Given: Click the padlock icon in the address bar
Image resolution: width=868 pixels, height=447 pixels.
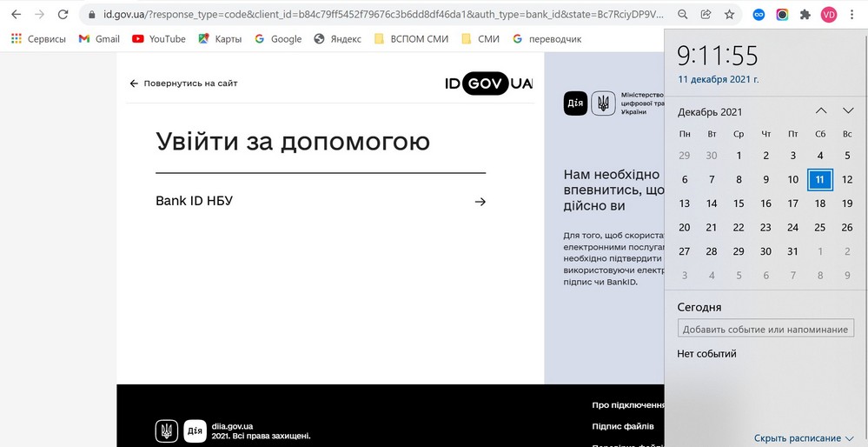Looking at the screenshot, I should coord(92,15).
